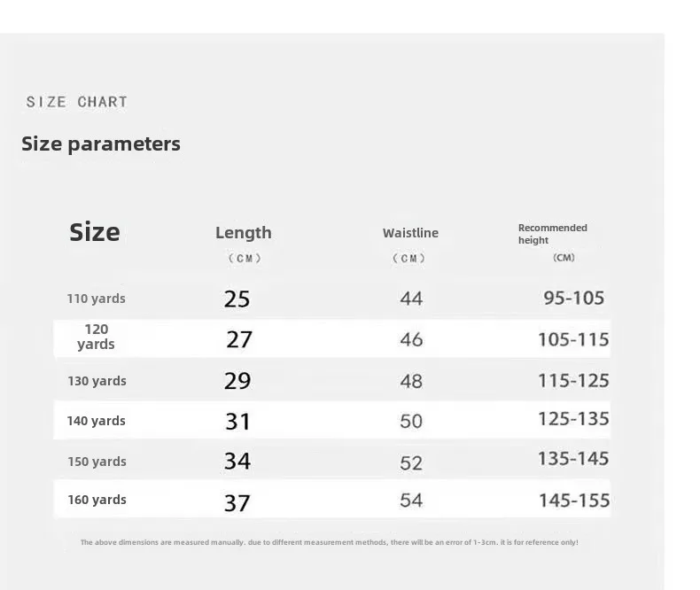Click the SIZE CHART heading
Screen dimensions: 700x590
coord(77,102)
